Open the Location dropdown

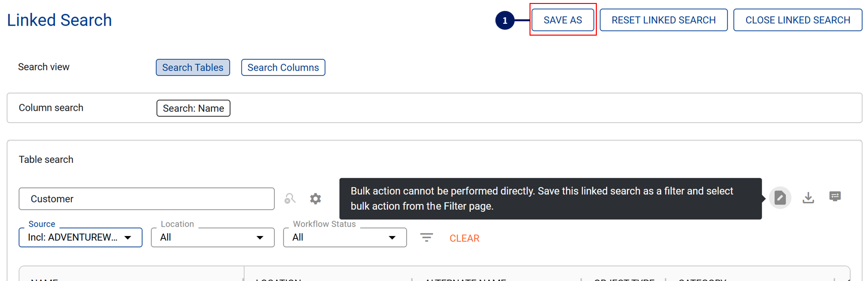tap(212, 237)
